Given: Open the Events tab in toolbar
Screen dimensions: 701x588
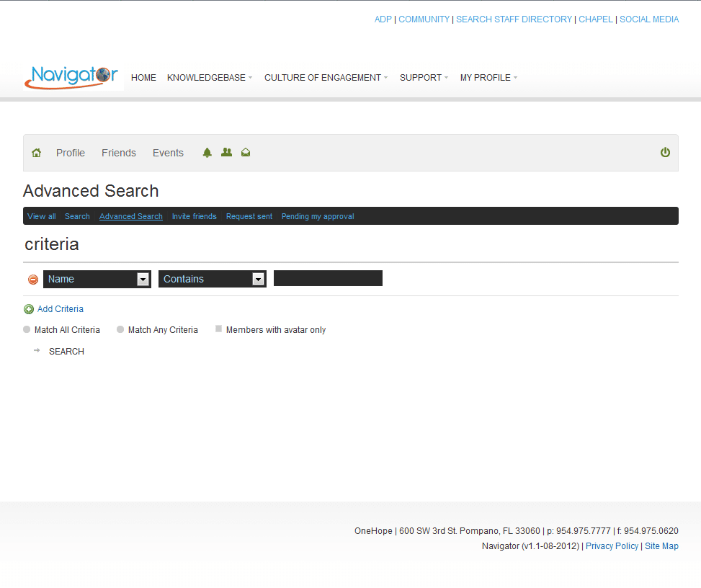Looking at the screenshot, I should pyautogui.click(x=168, y=153).
